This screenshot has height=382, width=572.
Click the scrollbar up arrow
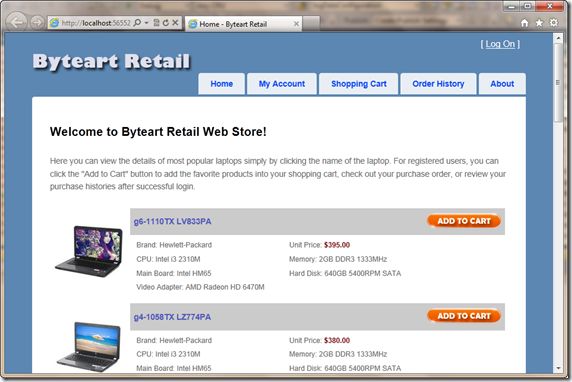click(558, 38)
